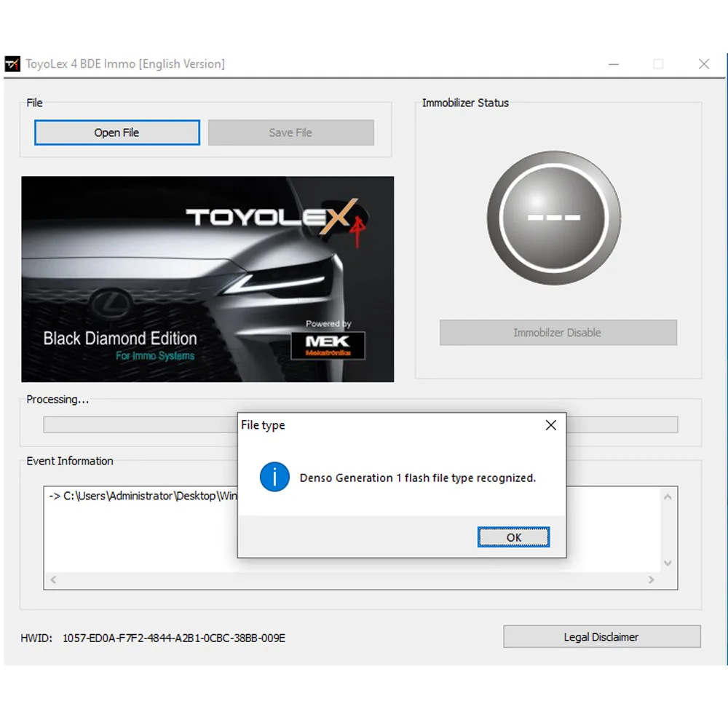
Task: Click the 'Immobilizer Status' group label
Action: click(465, 103)
